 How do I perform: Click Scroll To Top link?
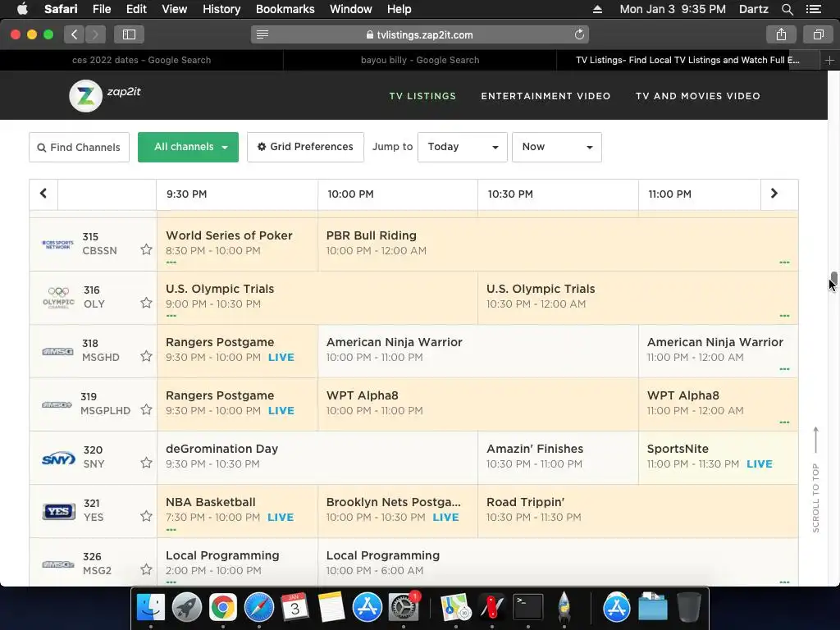815,479
